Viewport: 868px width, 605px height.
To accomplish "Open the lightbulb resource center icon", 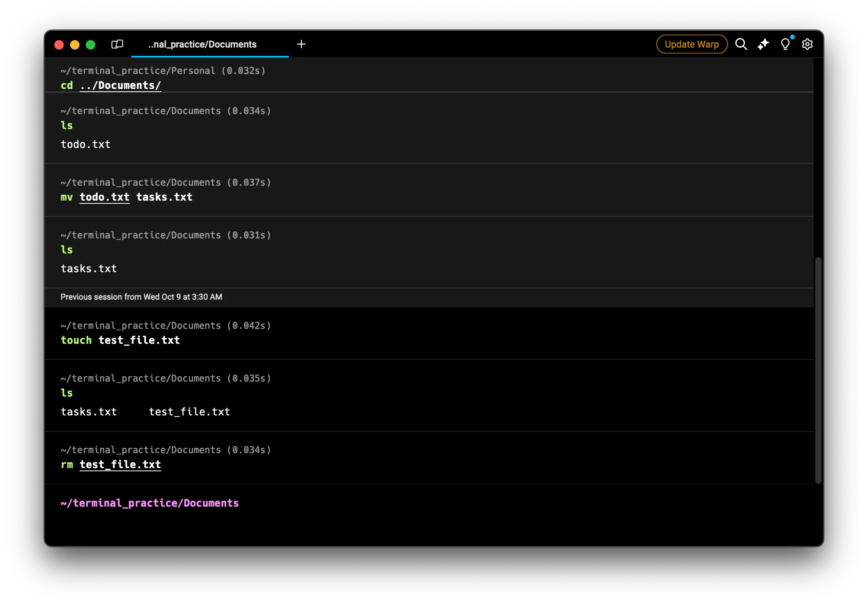I will (785, 44).
